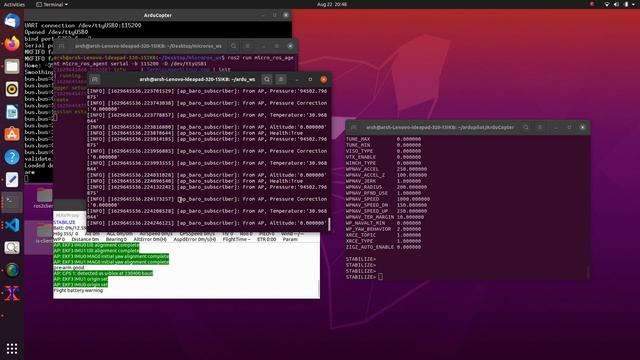
Task: Click search icon in microros_ws terminal
Action: click(x=233, y=46)
